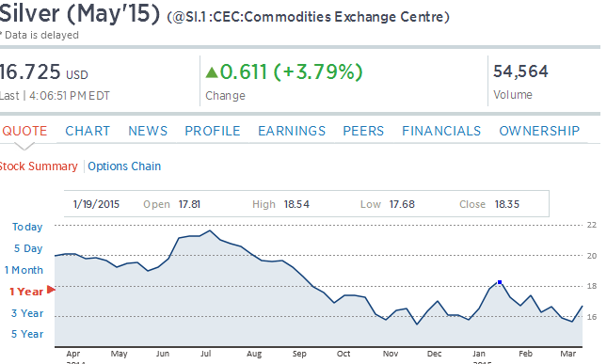Select the QUOTE tab
Image resolution: width=607 pixels, height=364 pixels.
point(24,131)
